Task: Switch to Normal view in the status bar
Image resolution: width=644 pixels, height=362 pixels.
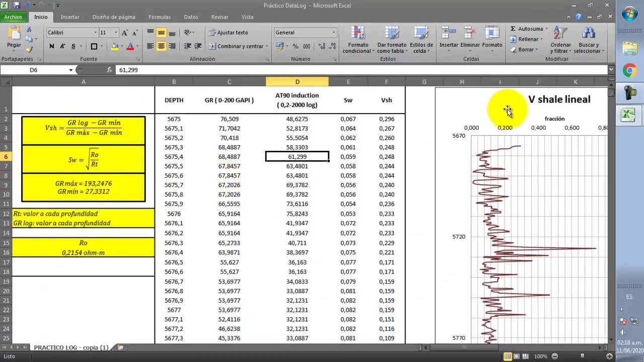Action: (508, 356)
